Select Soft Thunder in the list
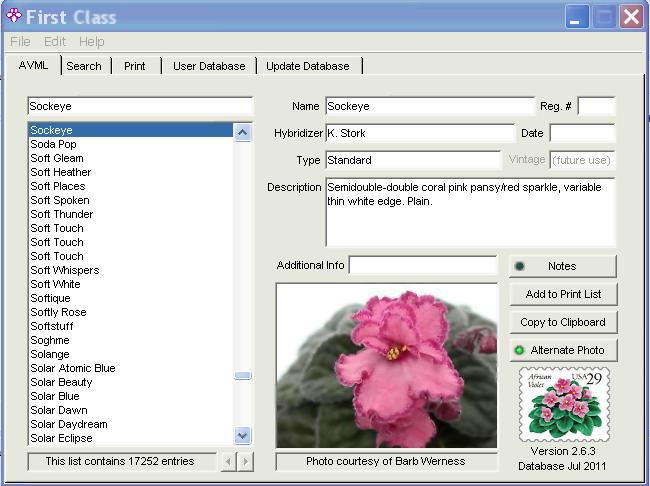This screenshot has width=650, height=486. 62,214
